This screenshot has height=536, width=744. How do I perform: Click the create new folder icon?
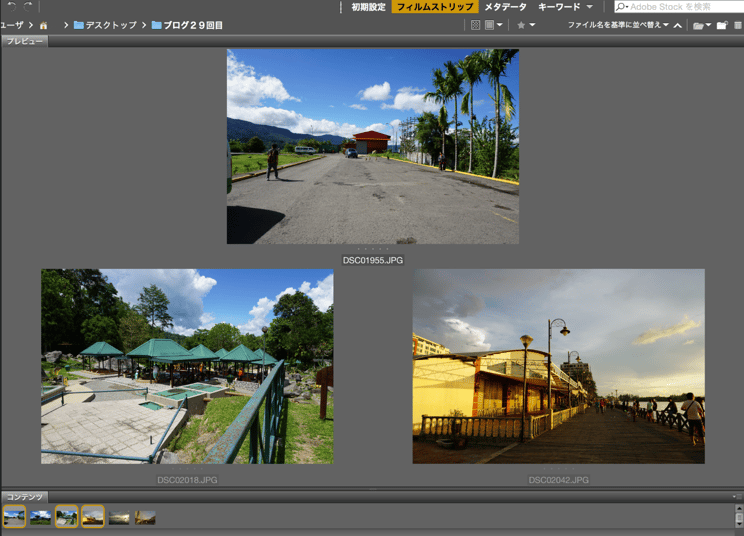coord(721,25)
